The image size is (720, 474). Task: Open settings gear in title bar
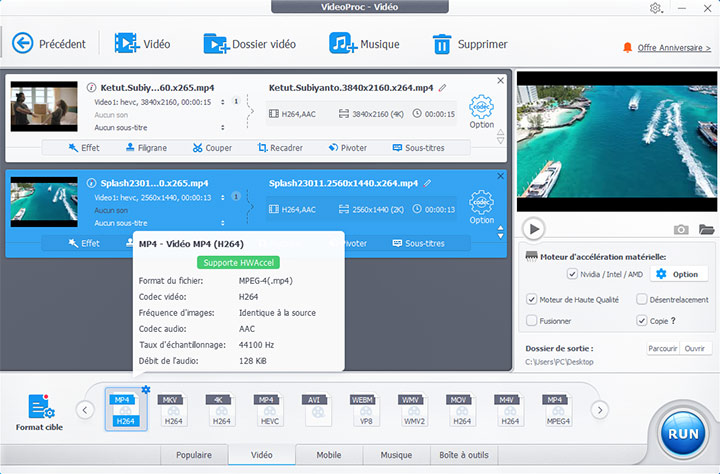(655, 8)
